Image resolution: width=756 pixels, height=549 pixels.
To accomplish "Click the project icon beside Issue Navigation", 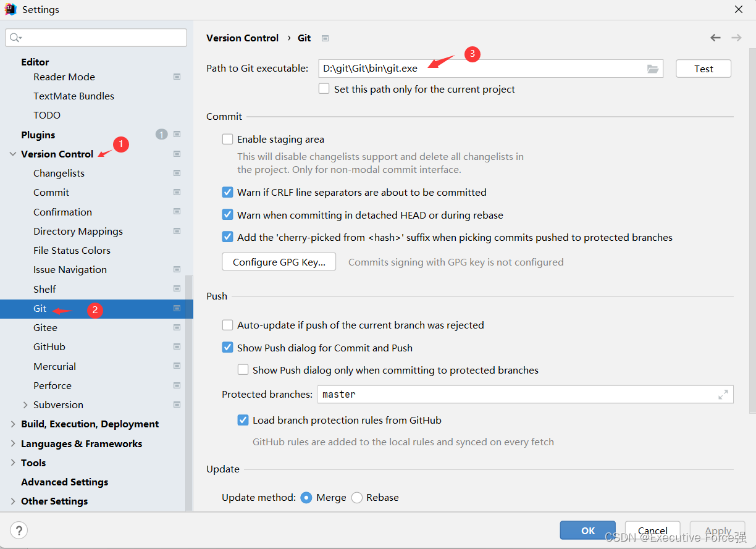I will pyautogui.click(x=177, y=270).
